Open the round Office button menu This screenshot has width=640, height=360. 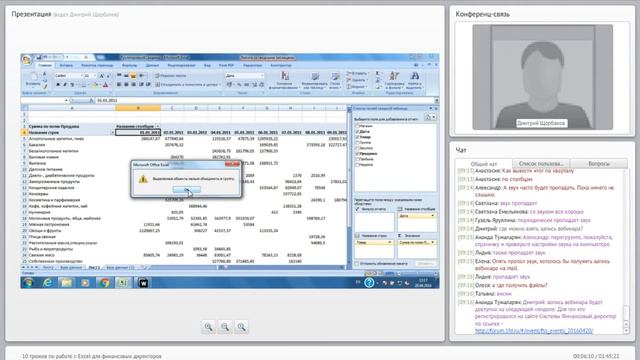27,60
